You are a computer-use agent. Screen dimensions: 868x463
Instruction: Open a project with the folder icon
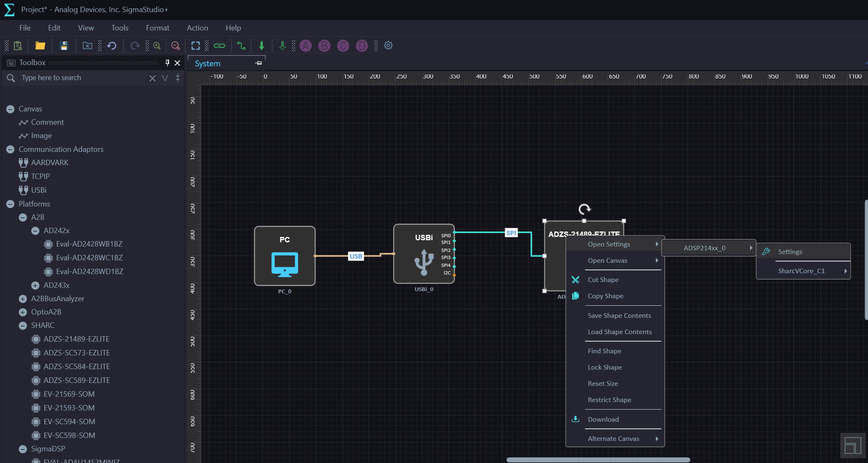click(x=40, y=45)
